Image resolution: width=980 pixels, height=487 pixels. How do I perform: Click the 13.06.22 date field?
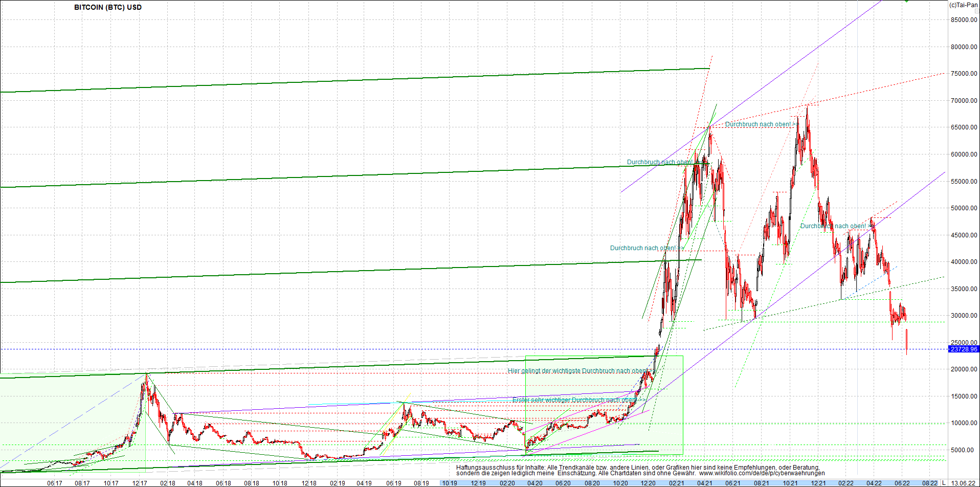[x=964, y=483]
